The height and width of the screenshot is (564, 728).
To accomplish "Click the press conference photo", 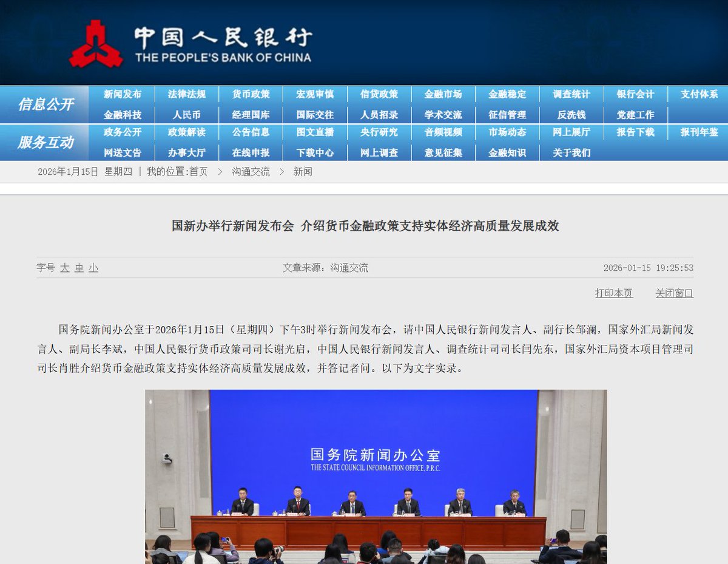I will [376, 477].
